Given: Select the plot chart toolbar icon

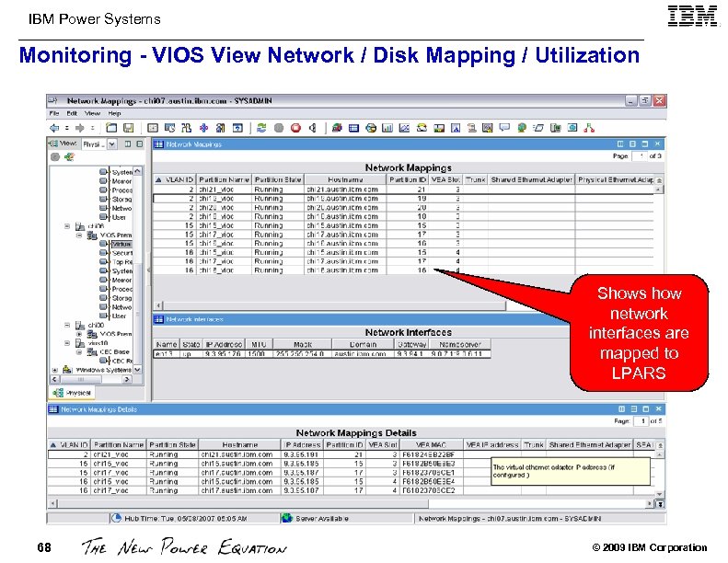Looking at the screenshot, I should pos(404,128).
